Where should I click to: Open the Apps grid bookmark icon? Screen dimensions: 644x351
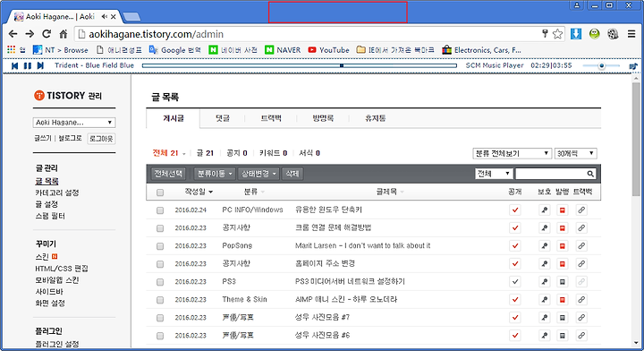pyautogui.click(x=11, y=50)
